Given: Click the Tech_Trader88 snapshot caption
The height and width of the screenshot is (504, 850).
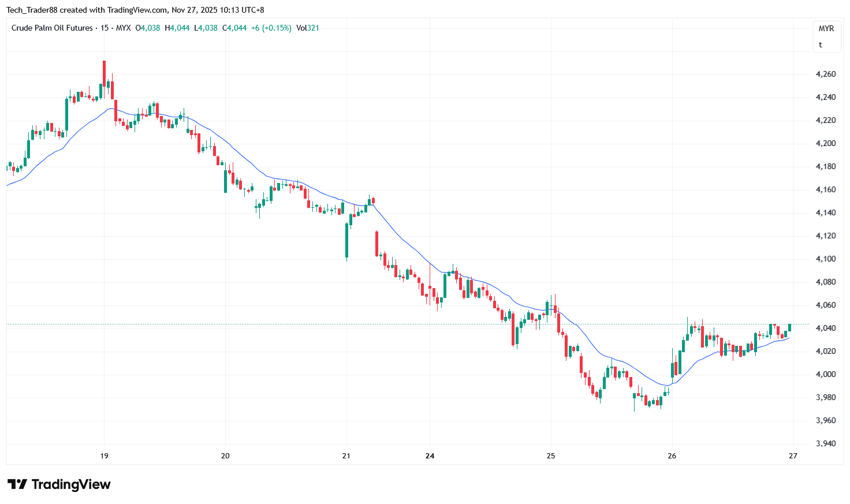Looking at the screenshot, I should coord(135,10).
